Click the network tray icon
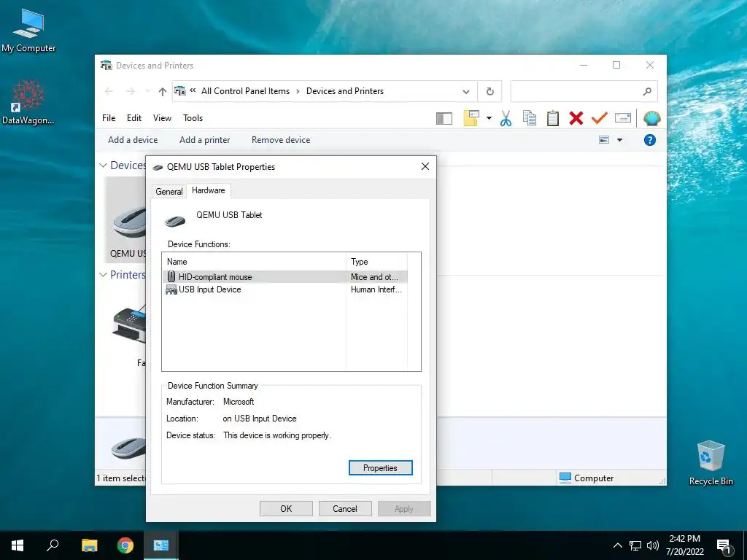 tap(635, 545)
